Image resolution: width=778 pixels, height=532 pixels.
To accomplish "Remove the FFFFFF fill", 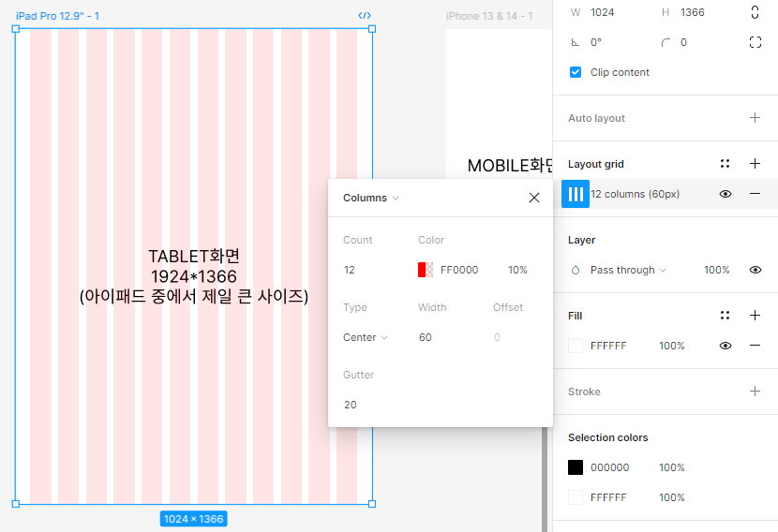I will click(755, 346).
